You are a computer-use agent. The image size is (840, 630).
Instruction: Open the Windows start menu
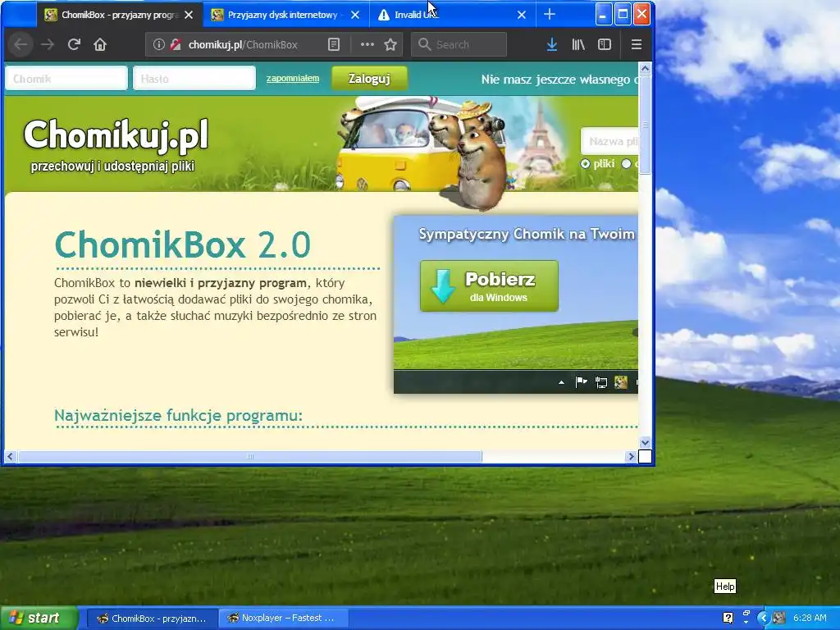tap(39, 619)
